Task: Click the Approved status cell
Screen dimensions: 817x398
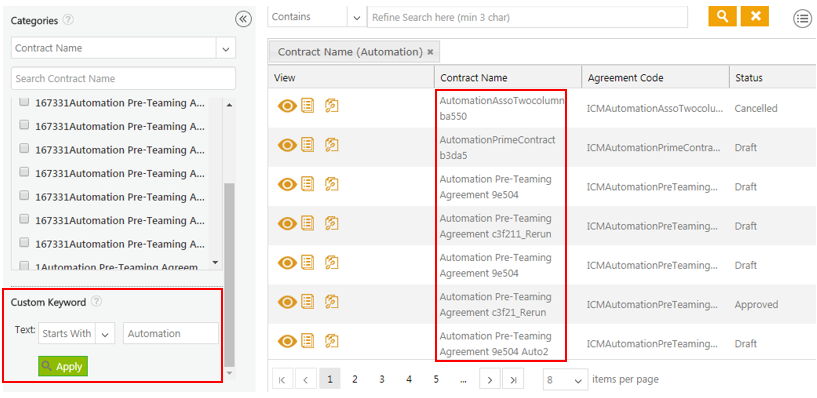Action: pyautogui.click(x=756, y=305)
